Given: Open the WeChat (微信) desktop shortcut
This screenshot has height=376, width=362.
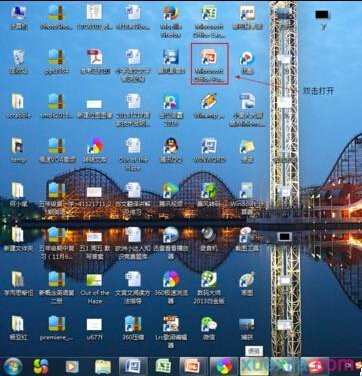Looking at the screenshot, I should click(x=209, y=329).
